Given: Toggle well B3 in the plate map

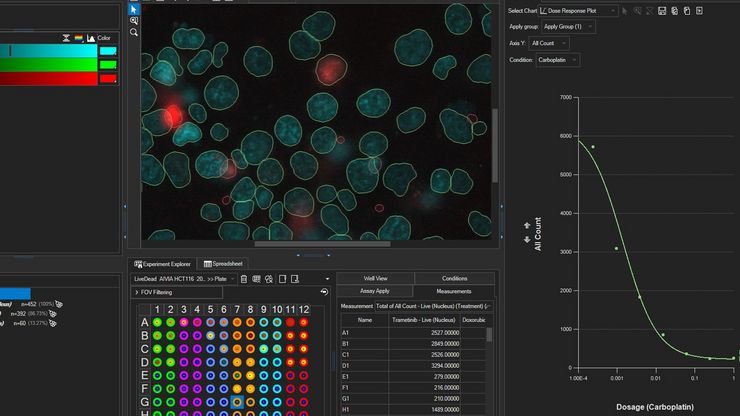Looking at the screenshot, I should (184, 336).
